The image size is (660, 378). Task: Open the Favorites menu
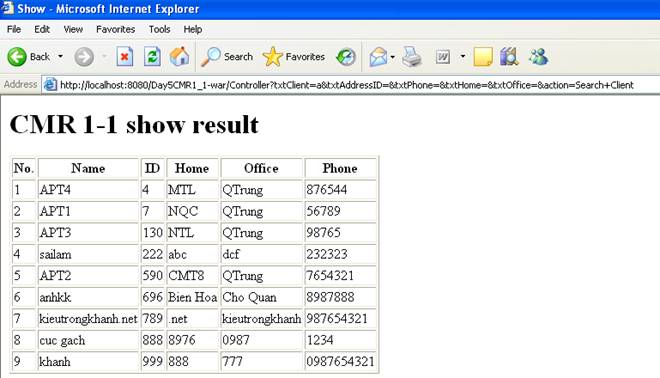pos(115,29)
